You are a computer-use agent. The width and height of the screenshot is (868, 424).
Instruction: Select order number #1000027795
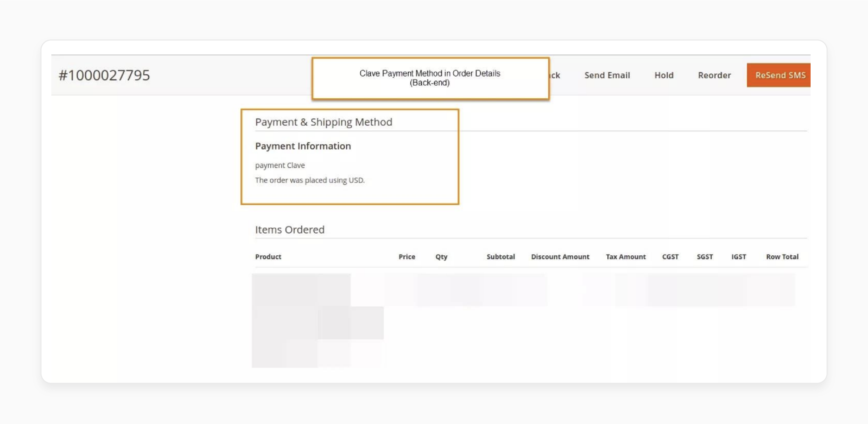click(104, 75)
